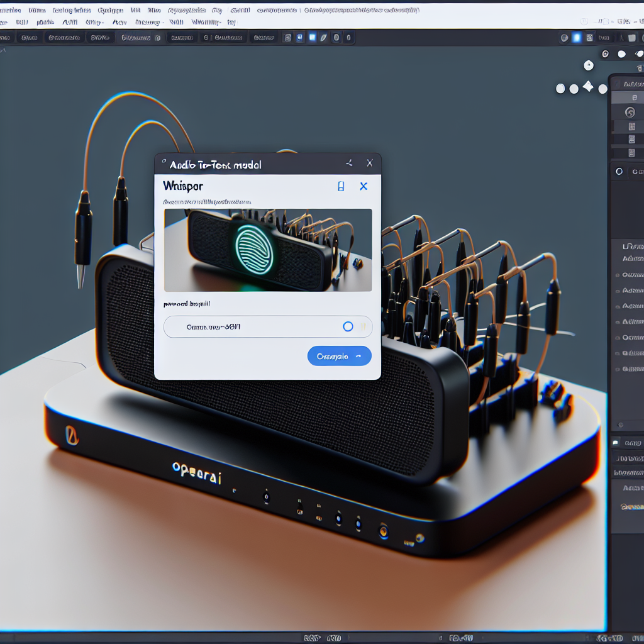
Task: Click the list icon directly below the swirl icon
Action: tap(631, 126)
